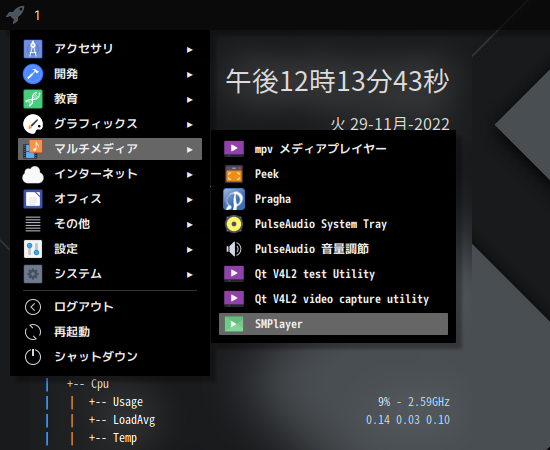Image resolution: width=550 pixels, height=450 pixels.
Task: Click the PulseAudio System Tray icon
Action: click(x=234, y=224)
